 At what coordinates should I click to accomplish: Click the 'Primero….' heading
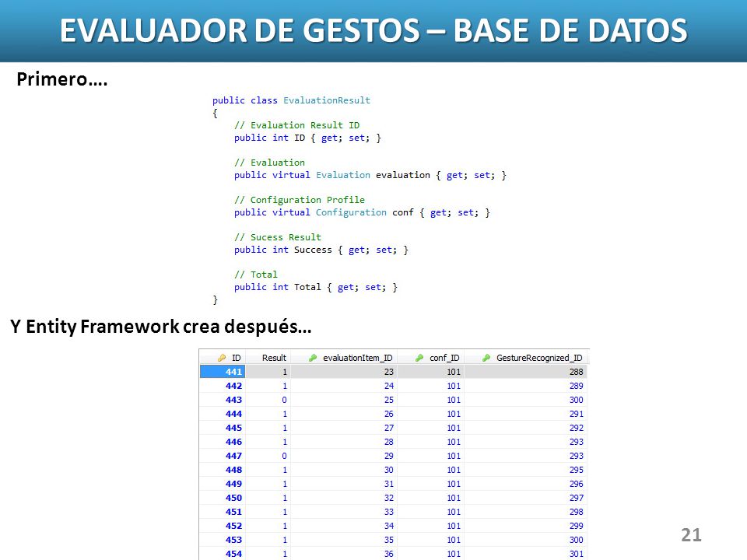62,79
